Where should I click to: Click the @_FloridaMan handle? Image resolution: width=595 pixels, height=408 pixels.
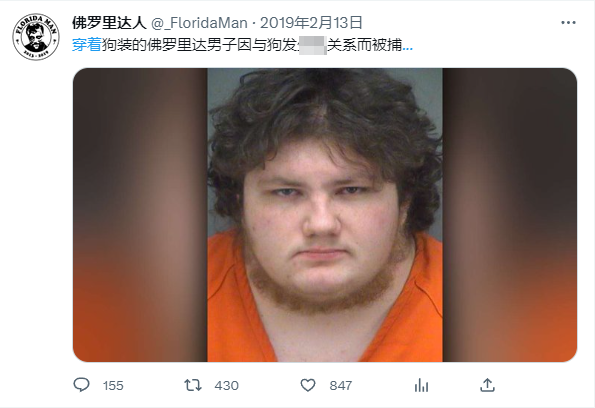click(199, 23)
